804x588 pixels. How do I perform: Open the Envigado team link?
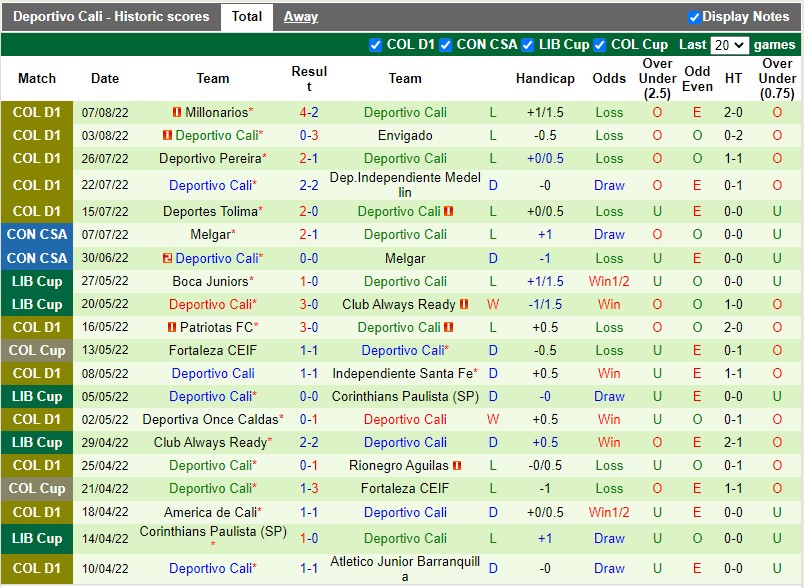[x=405, y=136]
